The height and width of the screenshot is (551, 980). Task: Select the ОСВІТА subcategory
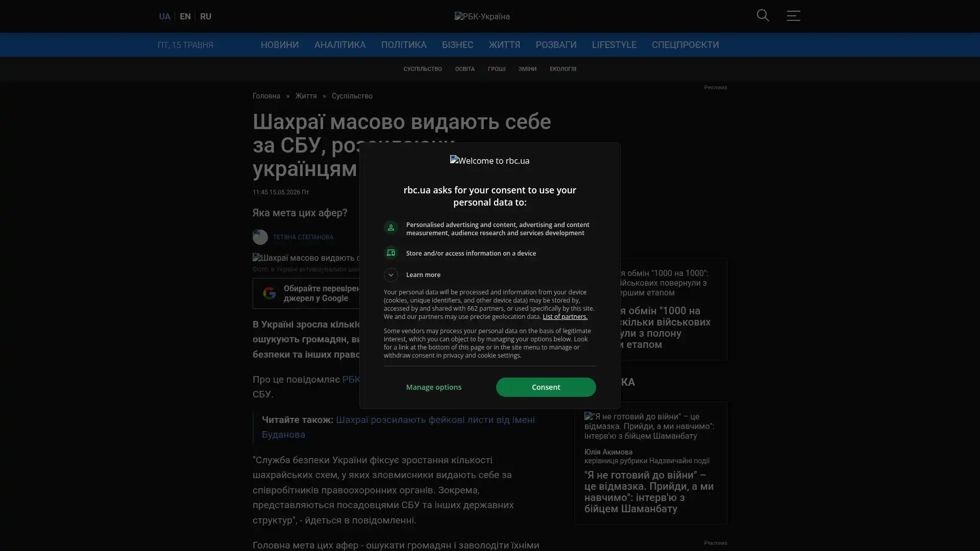464,69
